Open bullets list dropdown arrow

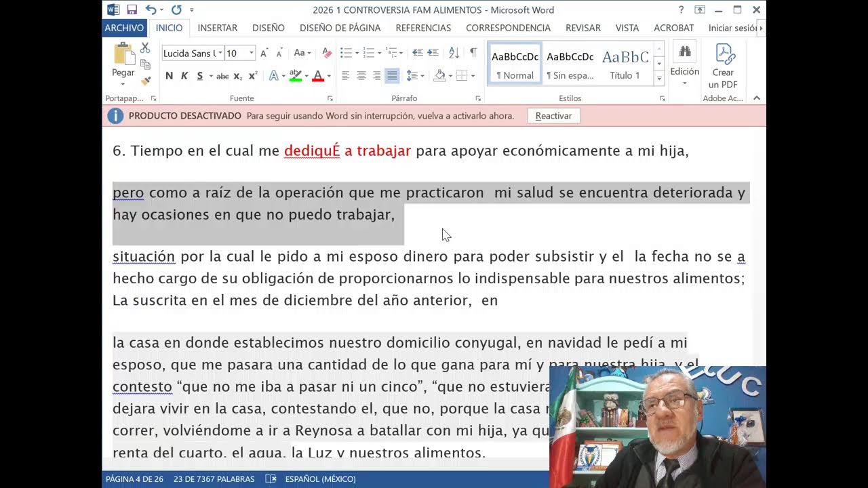[x=357, y=53]
